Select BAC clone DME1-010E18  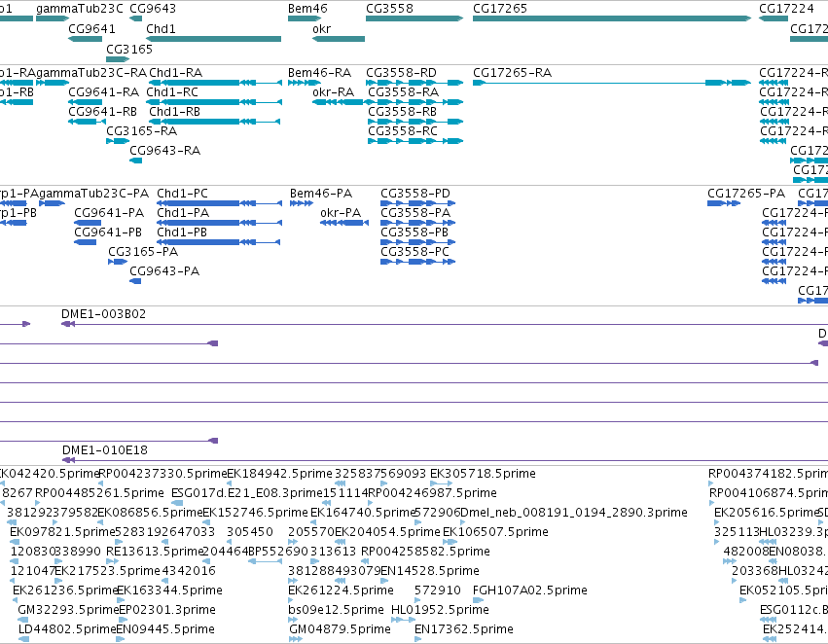(445, 460)
